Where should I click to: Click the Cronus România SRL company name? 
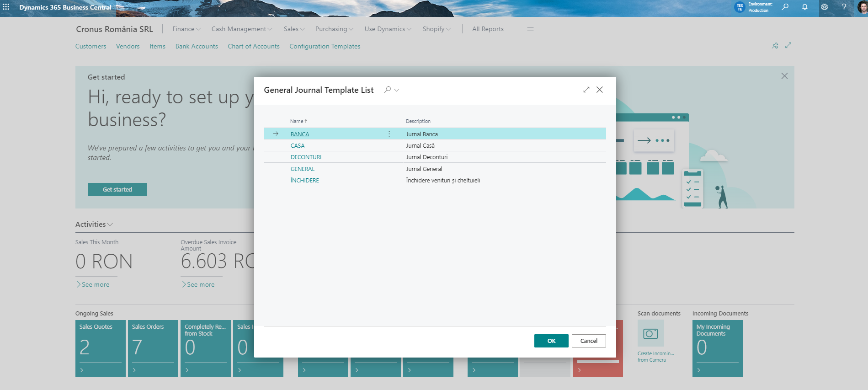114,29
